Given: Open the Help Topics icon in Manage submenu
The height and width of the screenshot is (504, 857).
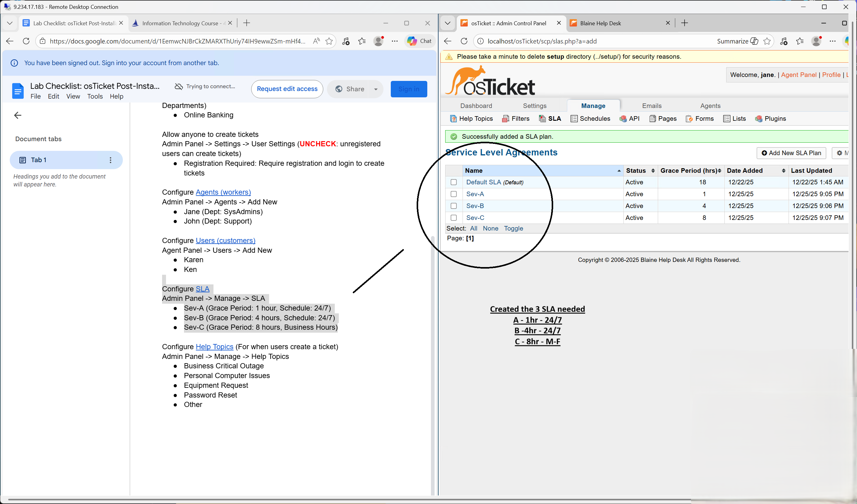Looking at the screenshot, I should [453, 119].
